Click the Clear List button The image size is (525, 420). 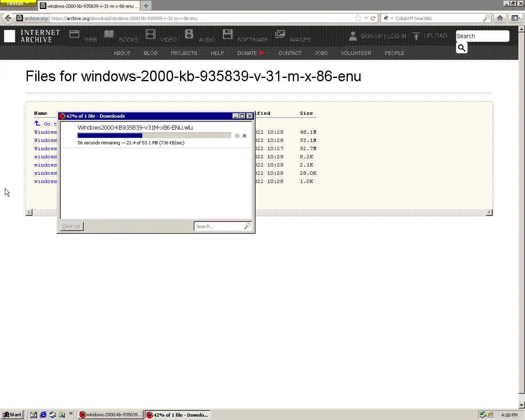click(72, 226)
